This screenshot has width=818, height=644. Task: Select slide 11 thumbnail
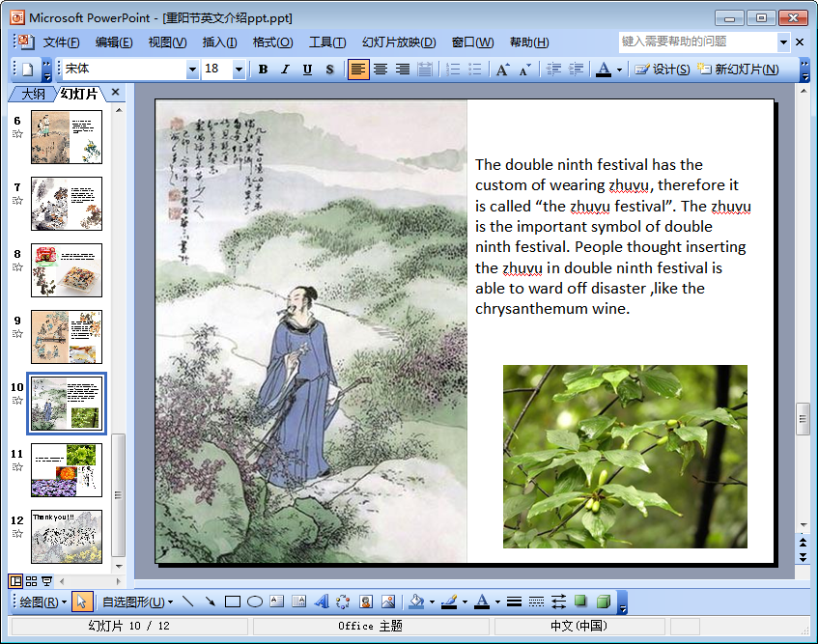(67, 470)
